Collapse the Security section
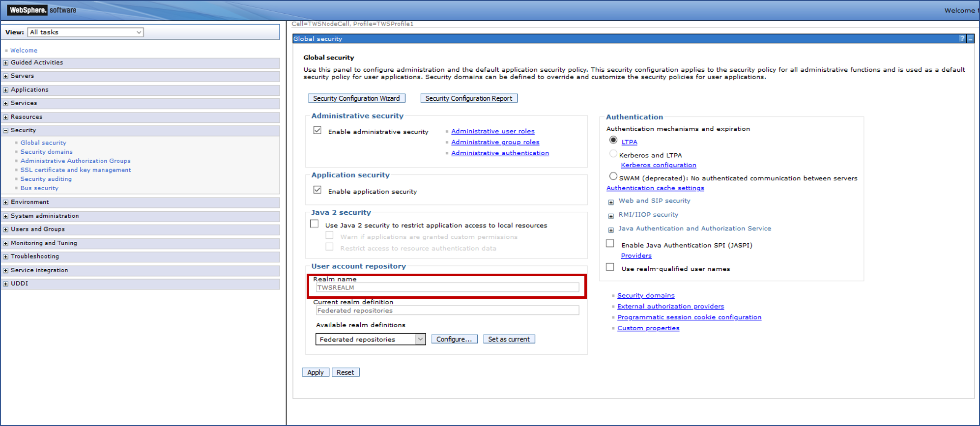The width and height of the screenshot is (980, 426). 5,131
